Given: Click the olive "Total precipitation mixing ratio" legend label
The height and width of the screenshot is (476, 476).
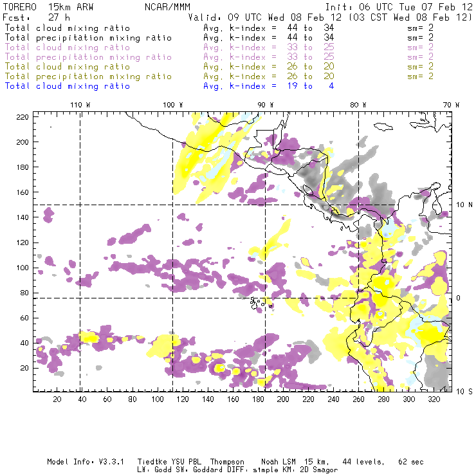Looking at the screenshot, I should (88, 76).
